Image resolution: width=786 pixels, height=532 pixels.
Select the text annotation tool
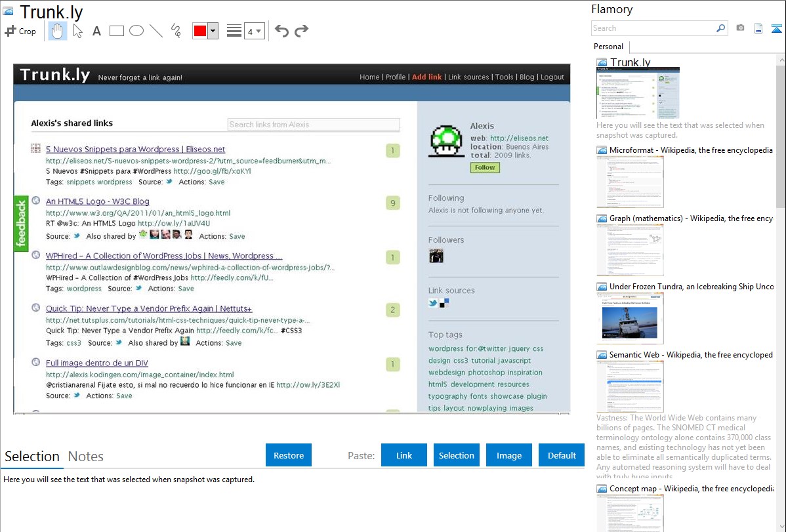point(96,31)
